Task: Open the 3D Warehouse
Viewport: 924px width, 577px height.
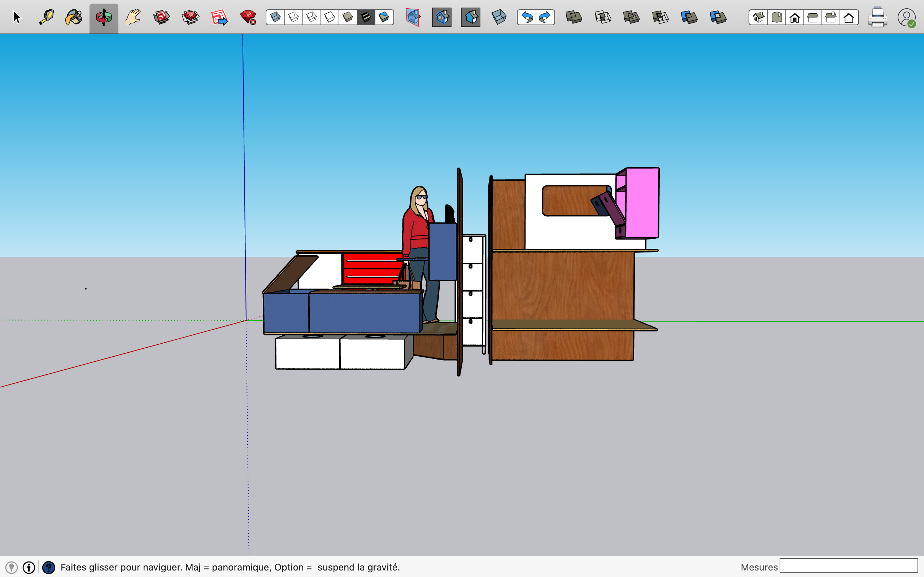Action: 161,17
